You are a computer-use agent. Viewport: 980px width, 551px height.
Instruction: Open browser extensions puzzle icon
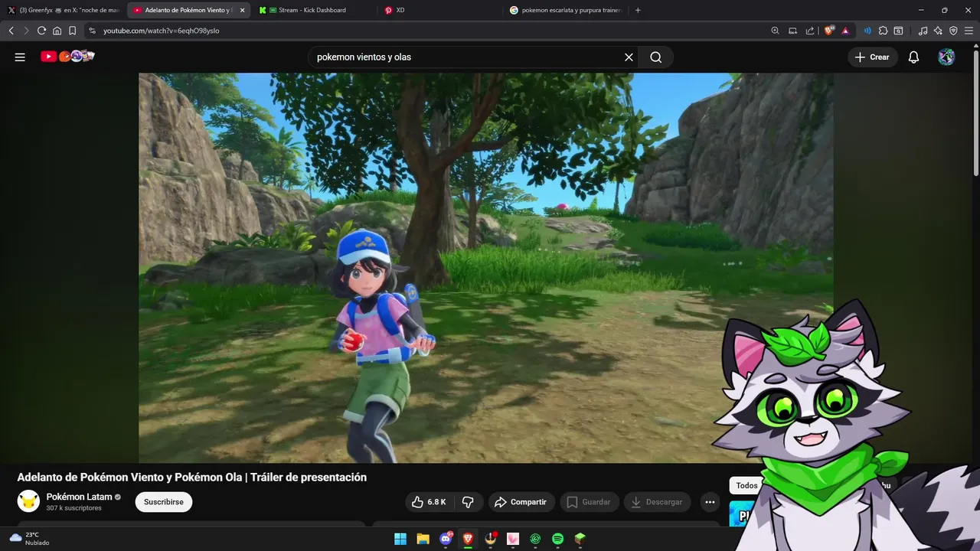click(883, 31)
